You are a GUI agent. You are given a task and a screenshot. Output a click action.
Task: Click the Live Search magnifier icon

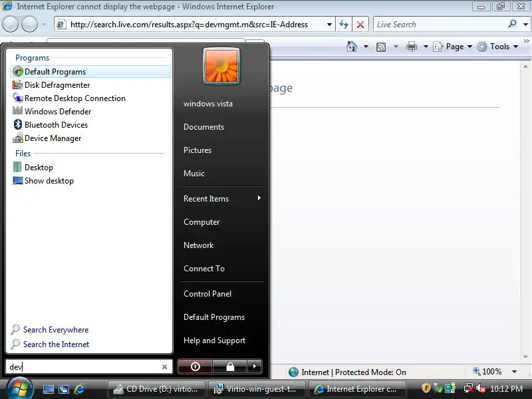point(512,24)
